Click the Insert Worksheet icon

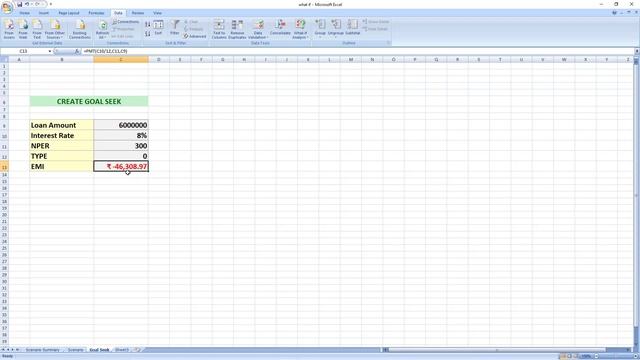(138, 350)
